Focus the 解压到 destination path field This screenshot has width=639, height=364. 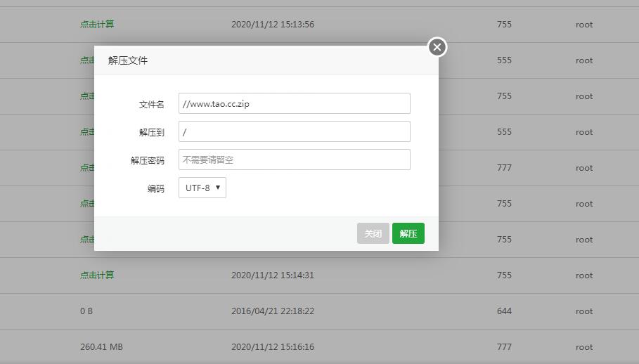pos(294,132)
